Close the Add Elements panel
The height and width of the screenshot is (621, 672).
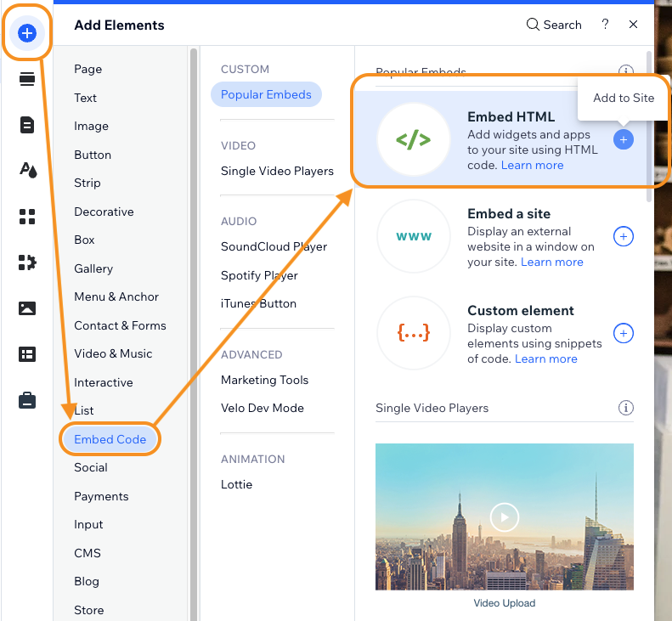coord(633,25)
